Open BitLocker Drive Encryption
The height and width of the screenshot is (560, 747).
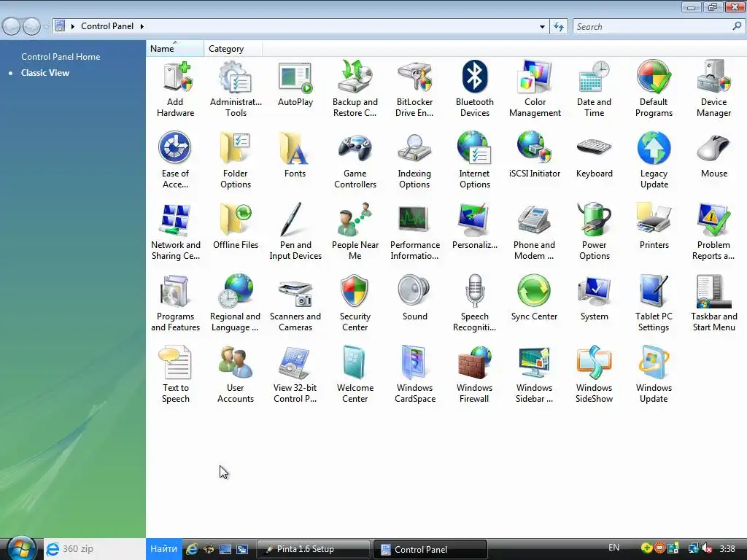point(414,88)
